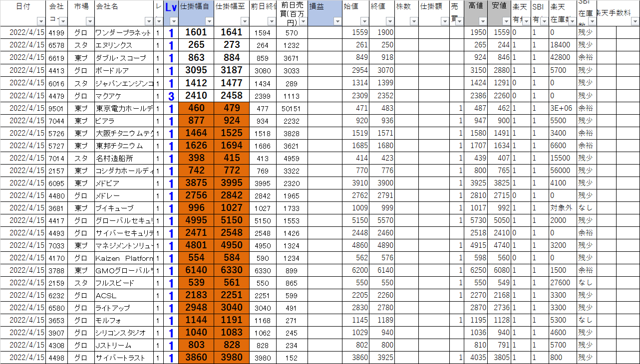Select the メドピア company name cell
This screenshot has height=364, width=640.
124,183
